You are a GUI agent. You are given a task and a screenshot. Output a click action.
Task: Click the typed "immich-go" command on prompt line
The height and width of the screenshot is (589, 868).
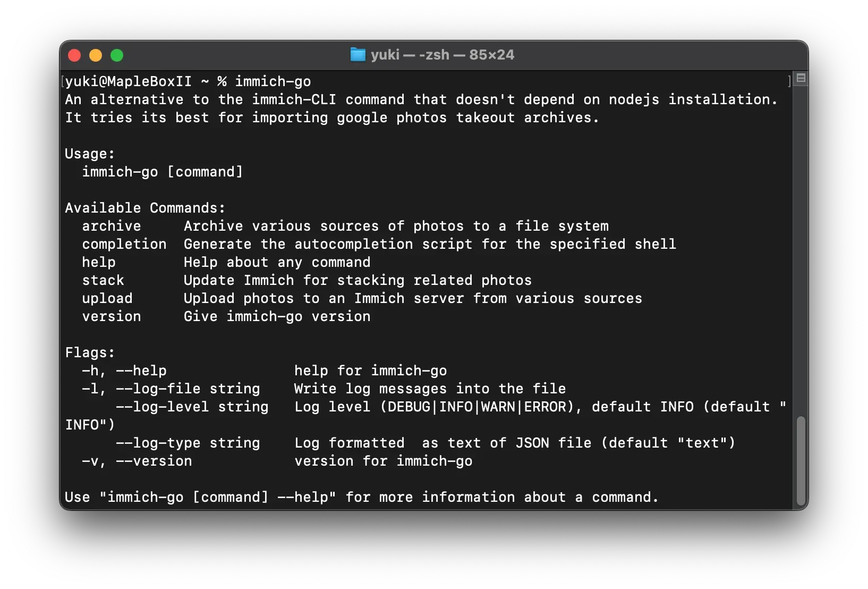pos(273,81)
